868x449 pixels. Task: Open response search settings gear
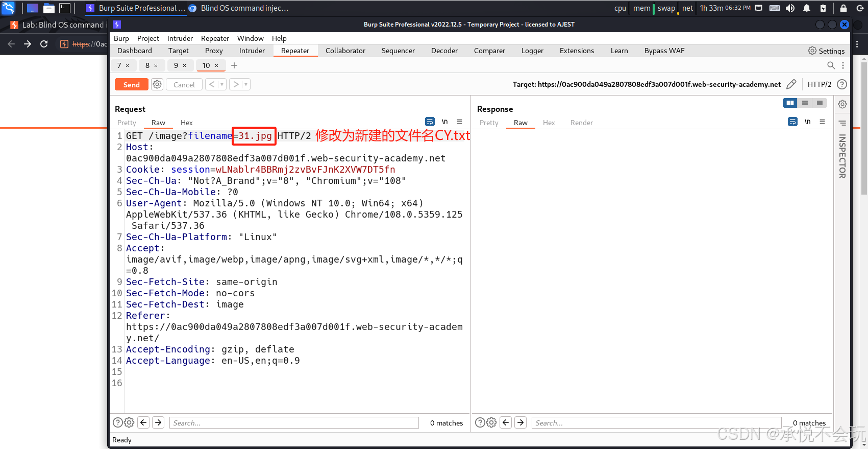point(491,422)
